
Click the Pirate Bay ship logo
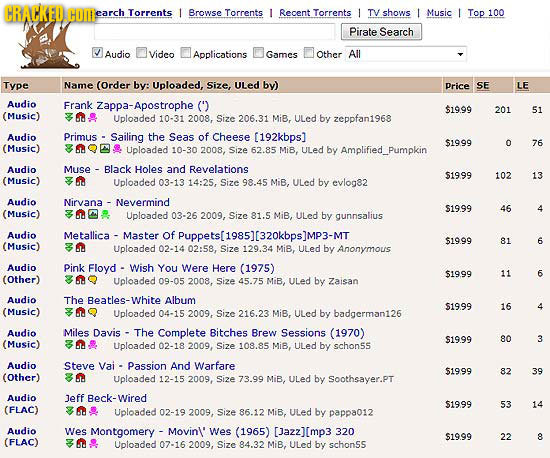pos(48,44)
